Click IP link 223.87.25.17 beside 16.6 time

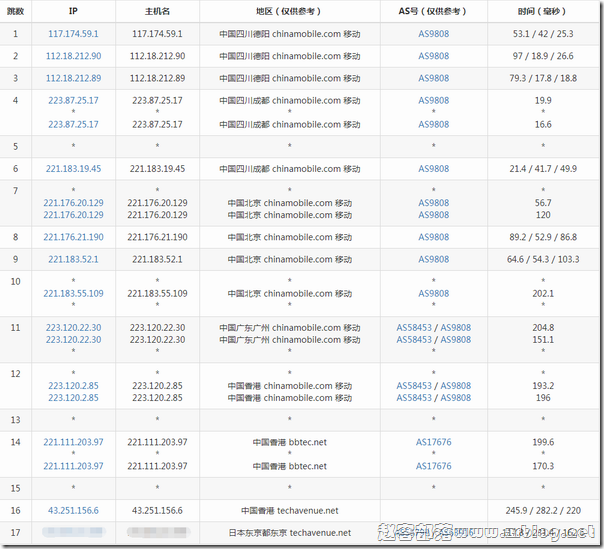pyautogui.click(x=73, y=124)
